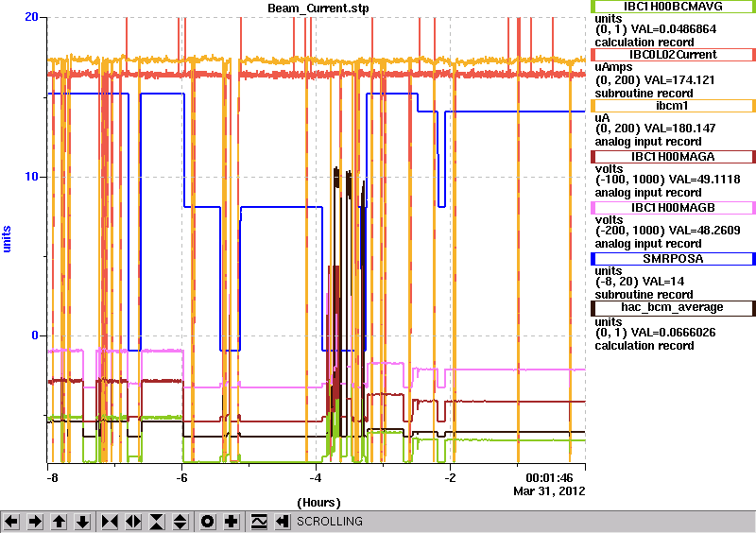The height and width of the screenshot is (533, 756).
Task: Click 'analog input record' under IBC1H00MAGA
Action: tap(648, 193)
